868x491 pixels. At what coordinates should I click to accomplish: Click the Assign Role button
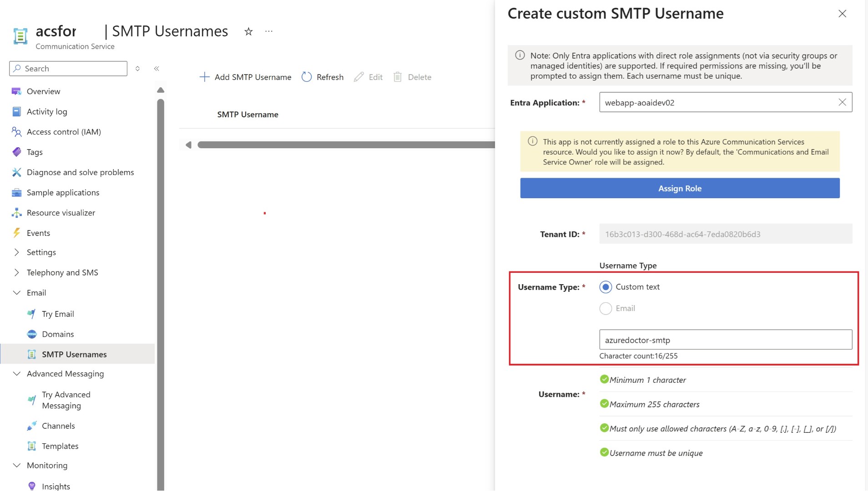[x=680, y=188]
